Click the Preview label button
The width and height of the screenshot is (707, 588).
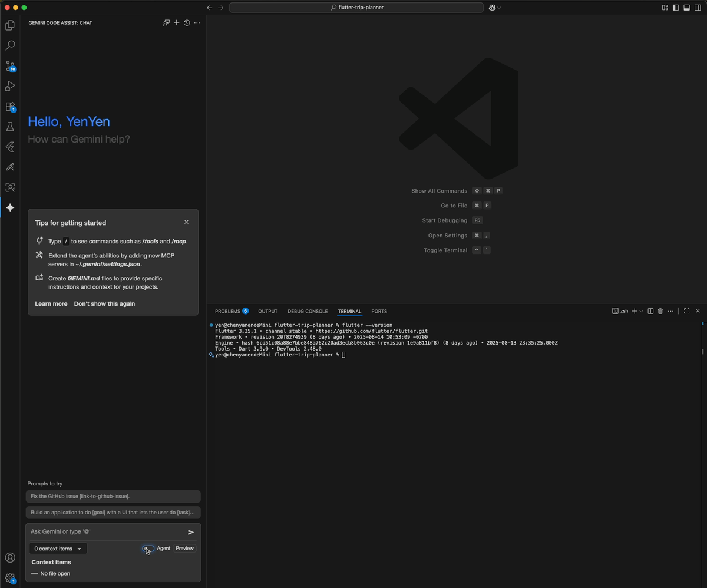[184, 549]
